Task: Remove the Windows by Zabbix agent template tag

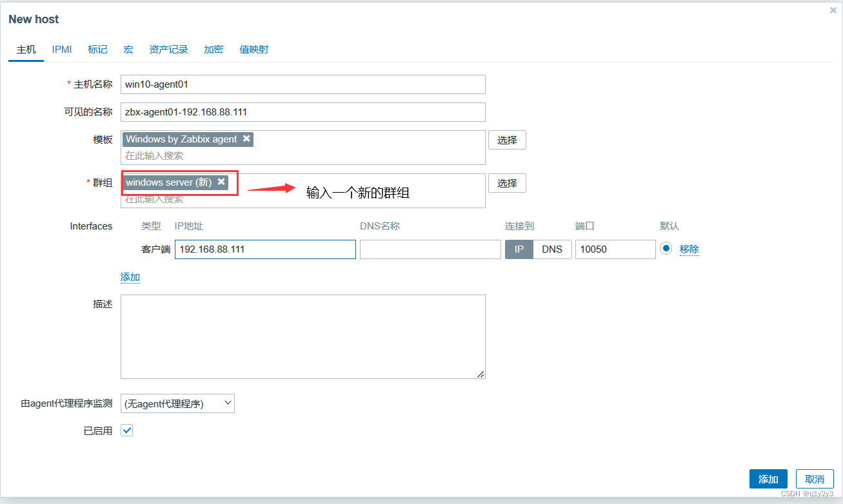Action: click(246, 139)
